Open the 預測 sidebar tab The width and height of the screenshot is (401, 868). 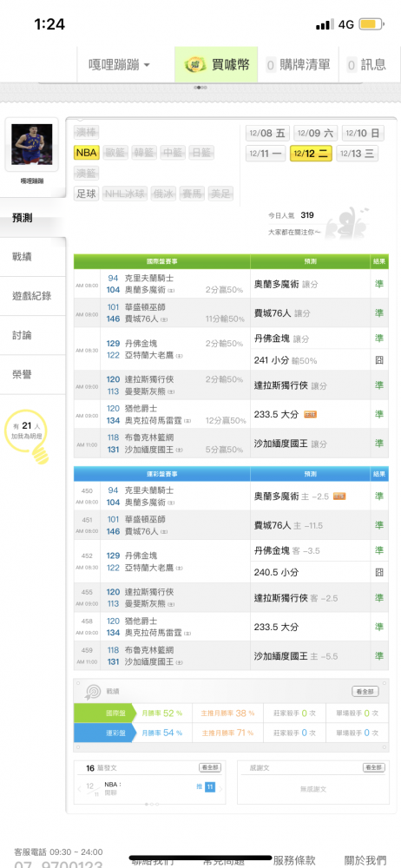pos(32,218)
